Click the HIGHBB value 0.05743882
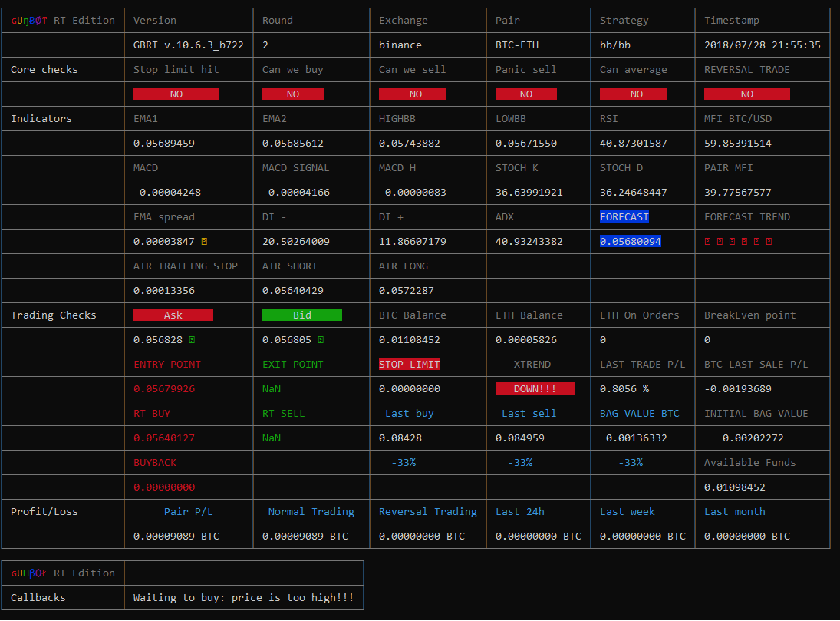 410,144
